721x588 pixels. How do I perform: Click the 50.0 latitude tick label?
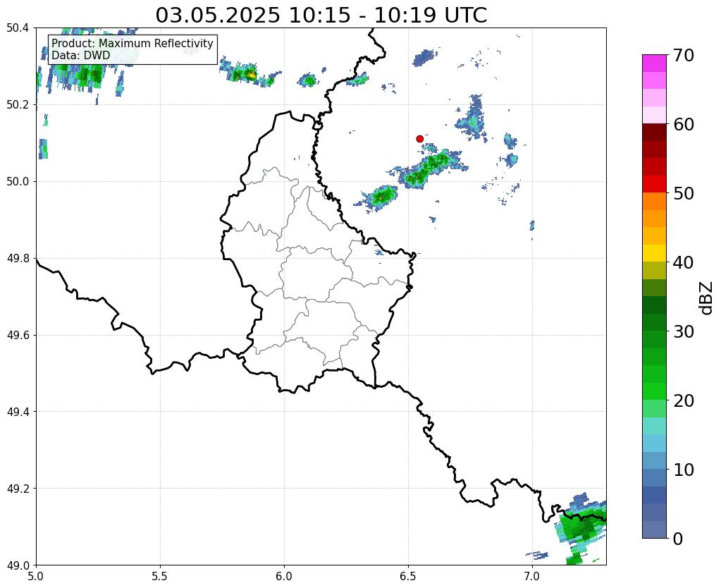18,181
